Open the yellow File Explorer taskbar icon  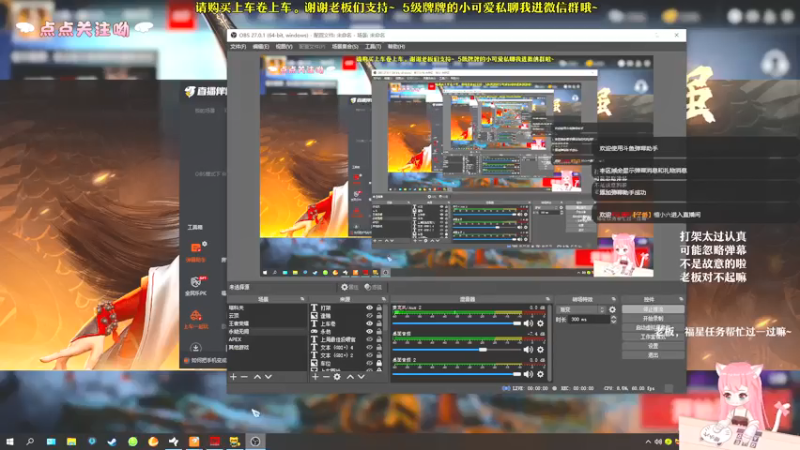coord(71,441)
